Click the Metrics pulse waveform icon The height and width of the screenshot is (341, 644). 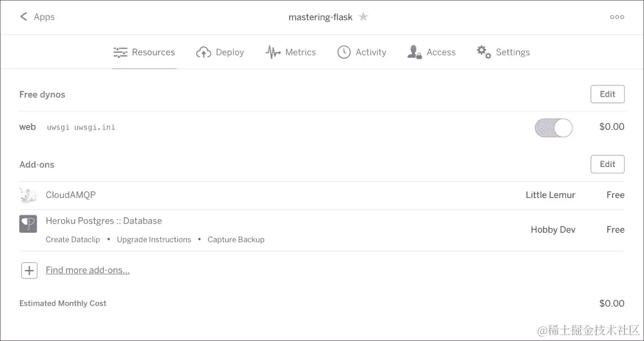pos(273,52)
